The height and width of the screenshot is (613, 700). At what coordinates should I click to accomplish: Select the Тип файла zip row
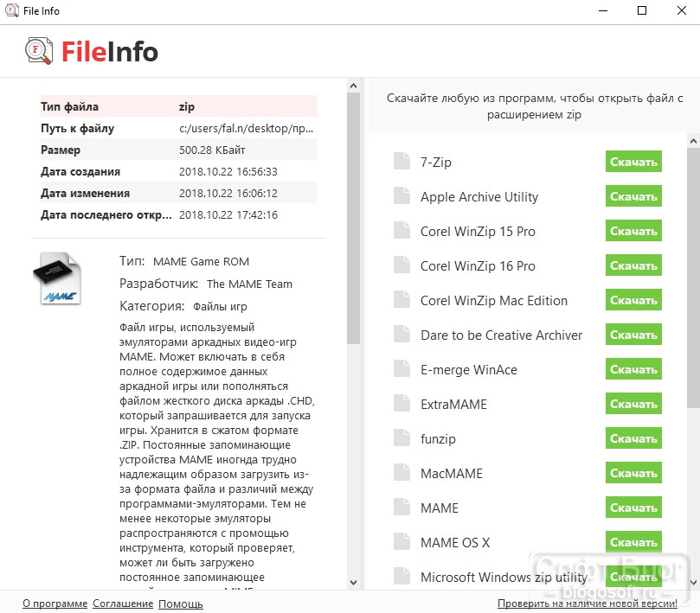[179, 106]
